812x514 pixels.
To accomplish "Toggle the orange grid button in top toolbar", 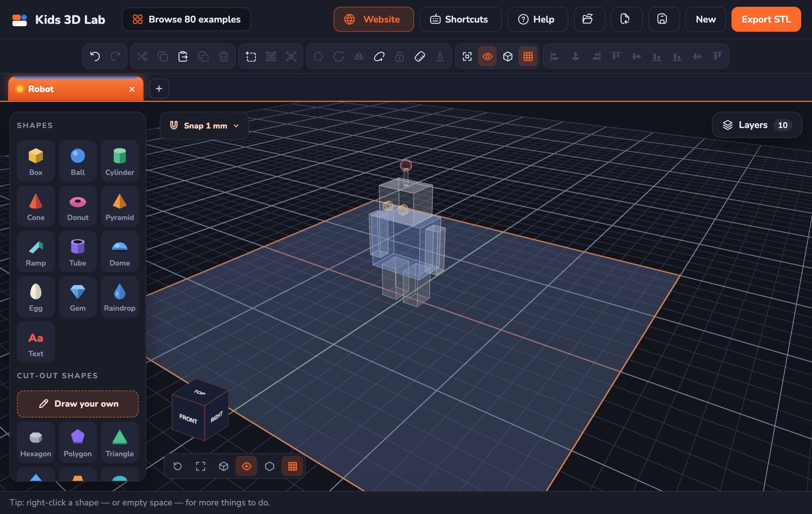I will click(x=528, y=56).
